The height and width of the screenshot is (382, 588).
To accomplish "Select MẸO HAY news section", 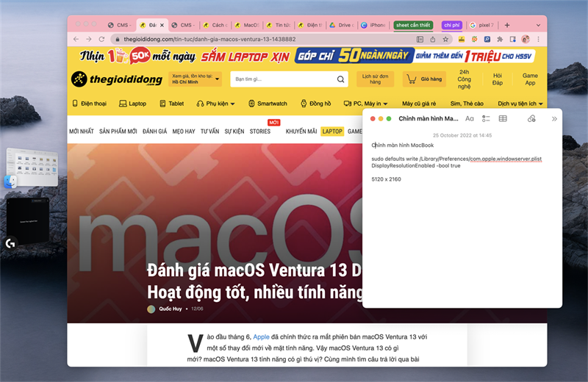I will tap(184, 131).
